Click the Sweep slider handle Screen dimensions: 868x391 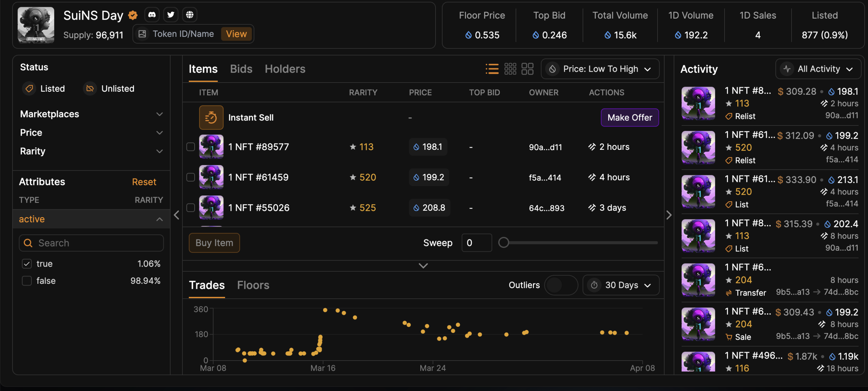[504, 243]
